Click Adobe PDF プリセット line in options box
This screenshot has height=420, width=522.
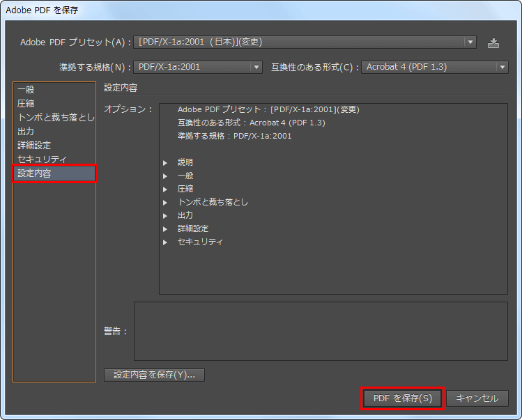(x=268, y=109)
